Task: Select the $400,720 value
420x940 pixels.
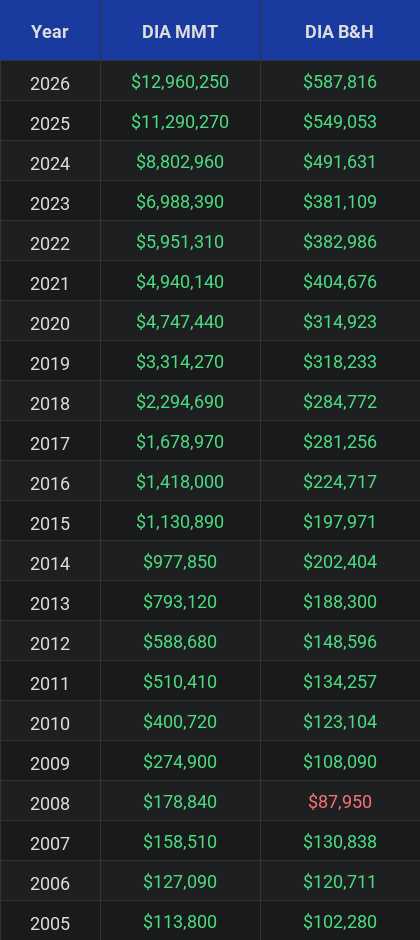Action: point(180,722)
